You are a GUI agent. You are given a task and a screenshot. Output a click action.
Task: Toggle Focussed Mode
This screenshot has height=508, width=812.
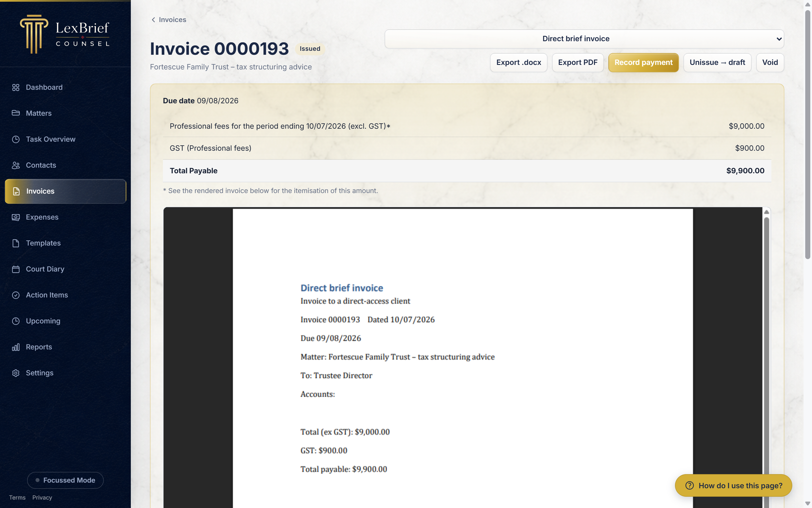click(65, 480)
